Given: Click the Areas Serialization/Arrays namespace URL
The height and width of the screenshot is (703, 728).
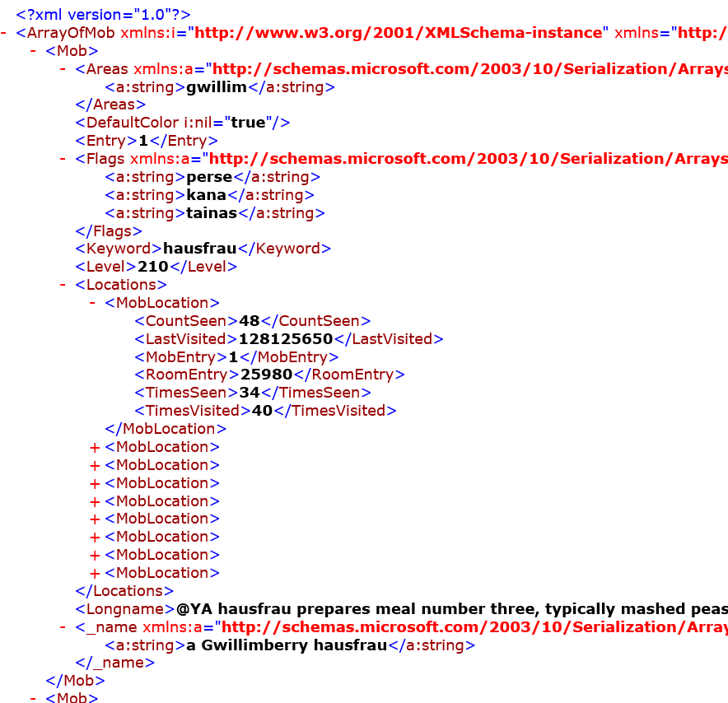Looking at the screenshot, I should (470, 69).
